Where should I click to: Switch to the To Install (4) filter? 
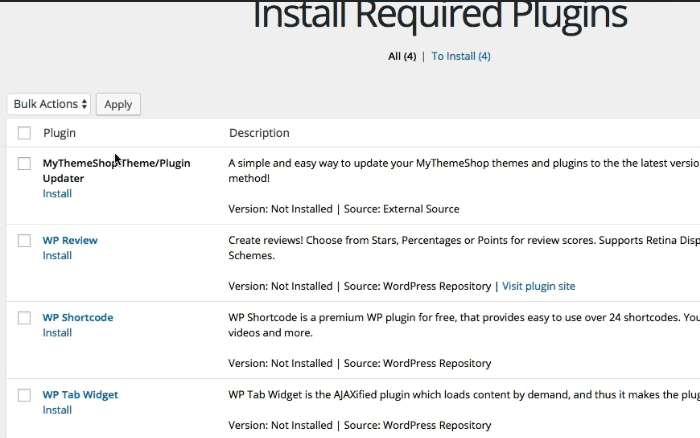[461, 56]
